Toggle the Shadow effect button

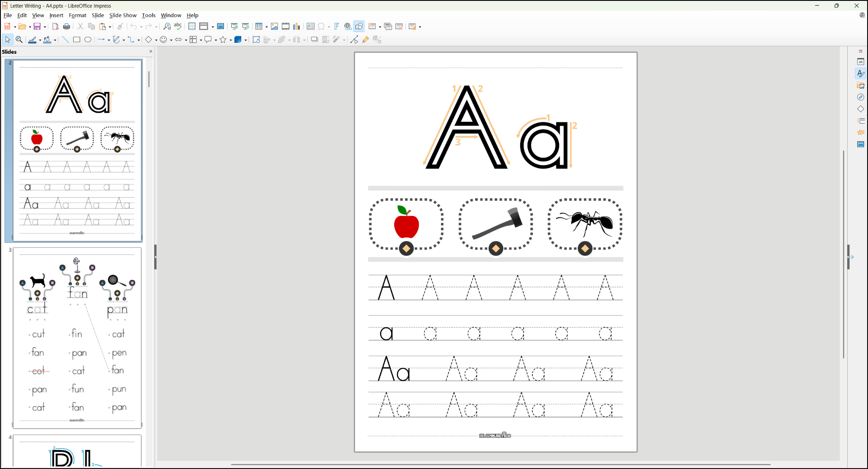pos(314,39)
